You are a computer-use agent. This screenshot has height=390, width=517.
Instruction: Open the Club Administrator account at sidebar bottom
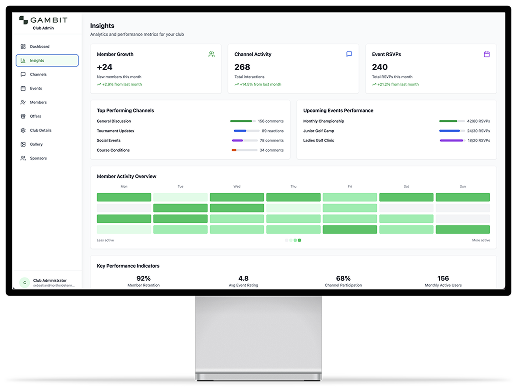coord(47,283)
